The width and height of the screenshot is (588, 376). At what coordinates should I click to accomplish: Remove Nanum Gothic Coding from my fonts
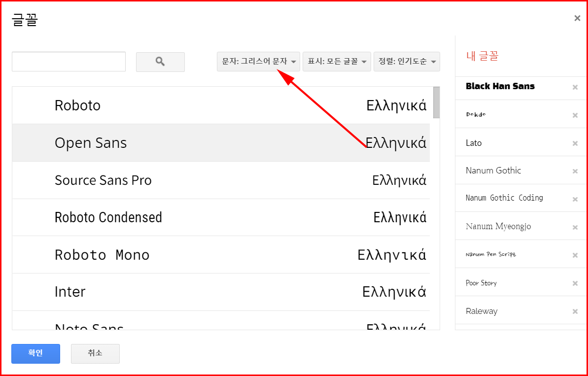(575, 200)
